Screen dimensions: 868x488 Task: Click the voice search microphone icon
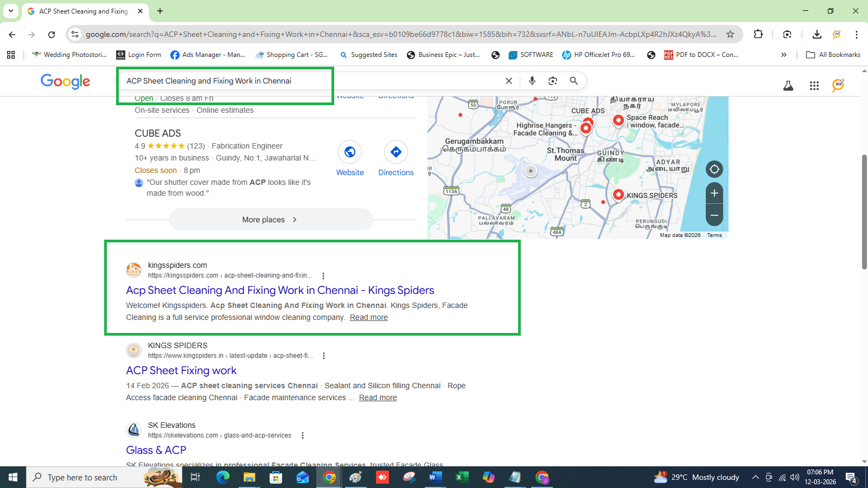(x=532, y=81)
